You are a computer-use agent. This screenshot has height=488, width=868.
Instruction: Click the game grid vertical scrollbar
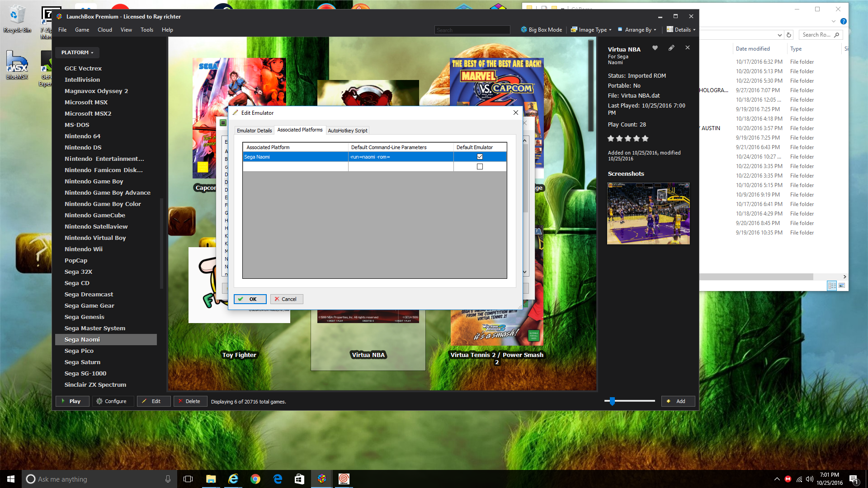coord(591,86)
